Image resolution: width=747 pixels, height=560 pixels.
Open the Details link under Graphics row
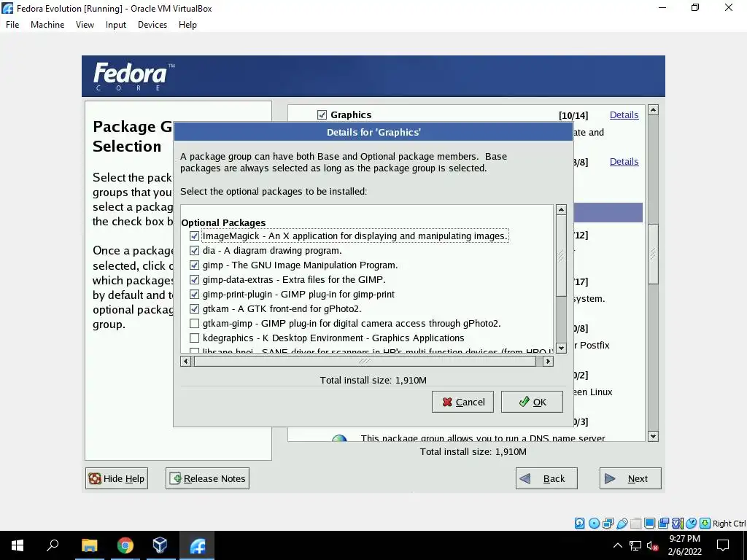pos(624,161)
